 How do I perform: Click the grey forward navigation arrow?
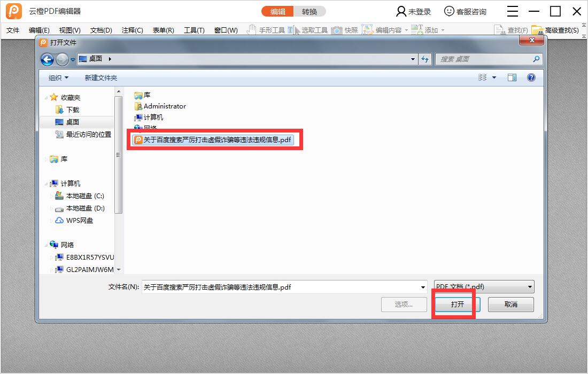(x=62, y=59)
